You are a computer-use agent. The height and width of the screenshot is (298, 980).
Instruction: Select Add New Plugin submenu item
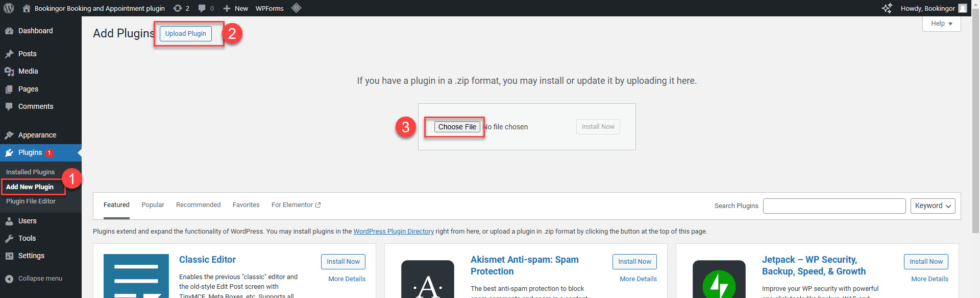30,187
